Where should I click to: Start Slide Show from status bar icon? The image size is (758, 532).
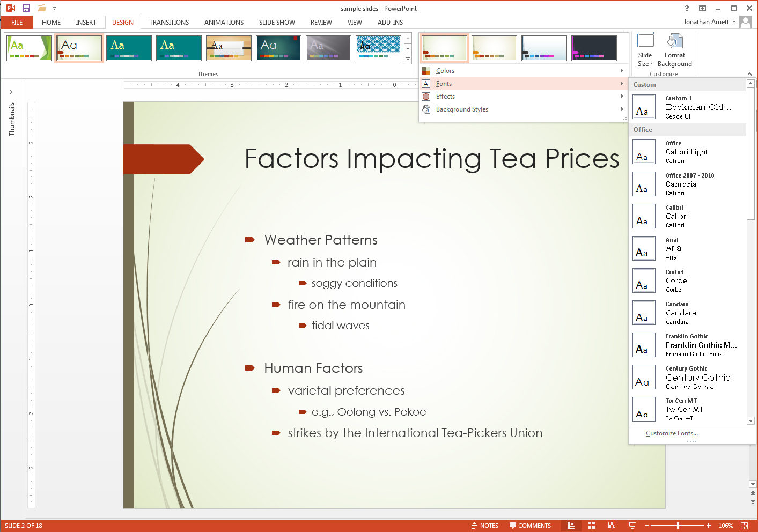(632, 526)
